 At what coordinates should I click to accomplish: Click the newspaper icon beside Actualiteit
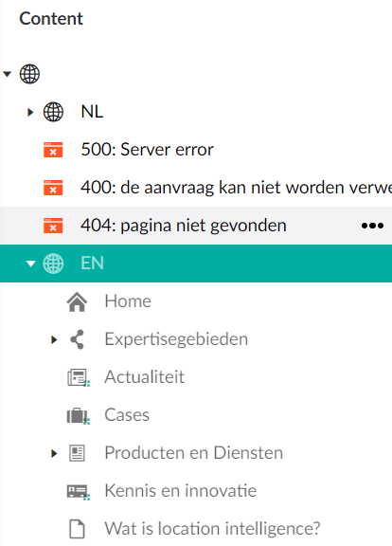pos(78,377)
